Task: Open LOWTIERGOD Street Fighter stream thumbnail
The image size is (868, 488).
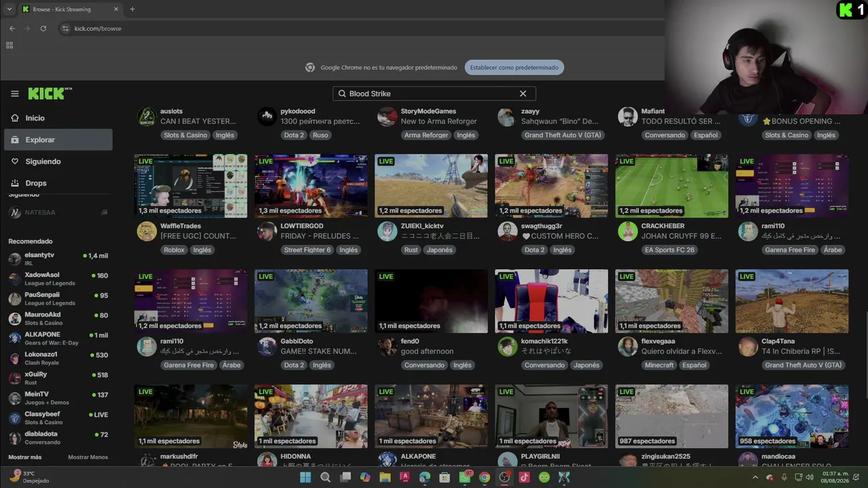Action: [x=311, y=186]
